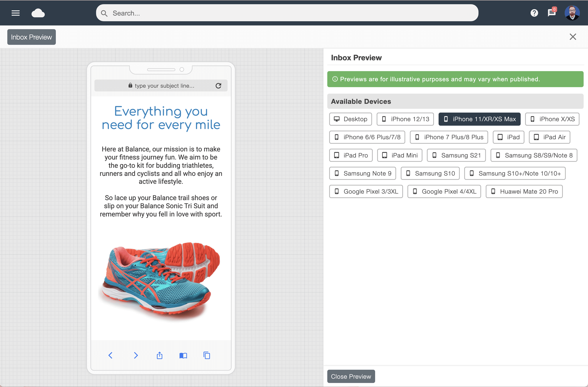Image resolution: width=588 pixels, height=387 pixels.
Task: Click the Close Preview button
Action: pos(351,376)
